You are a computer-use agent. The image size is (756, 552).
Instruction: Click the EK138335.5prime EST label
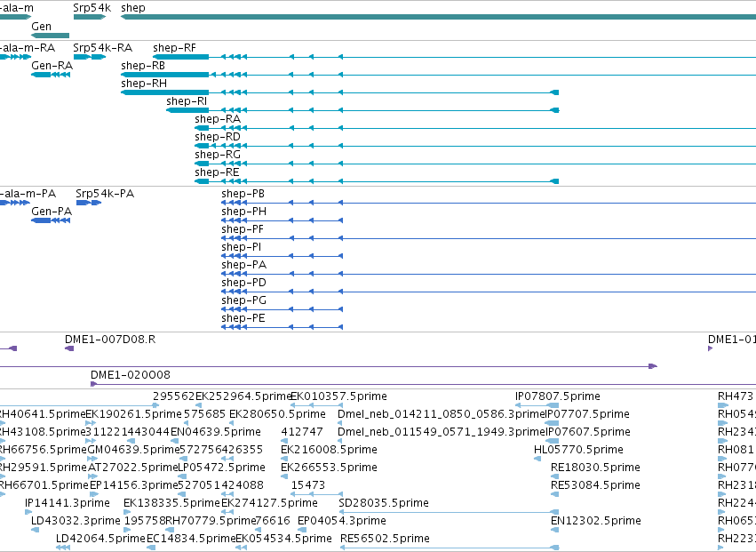tap(171, 503)
